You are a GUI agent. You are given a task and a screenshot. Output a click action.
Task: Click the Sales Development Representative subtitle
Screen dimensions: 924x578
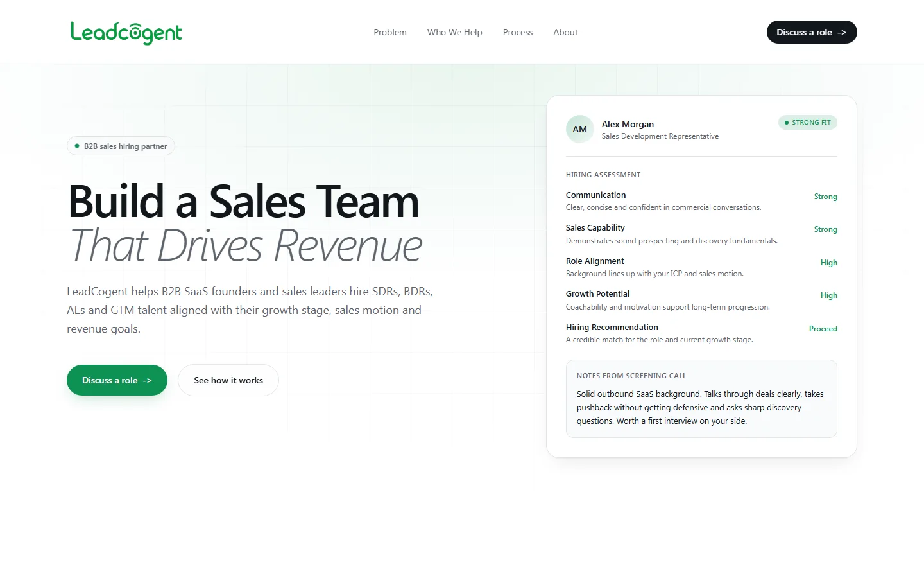[660, 136]
